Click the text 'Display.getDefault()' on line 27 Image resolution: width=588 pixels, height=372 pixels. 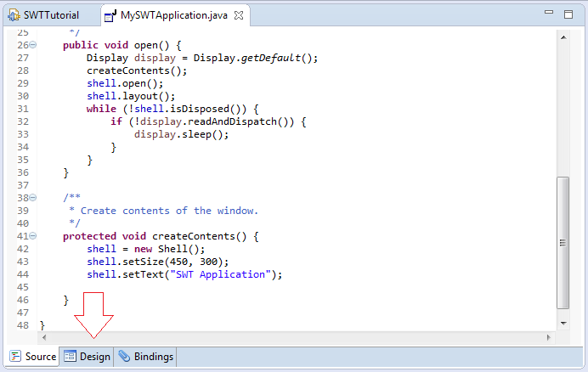252,58
